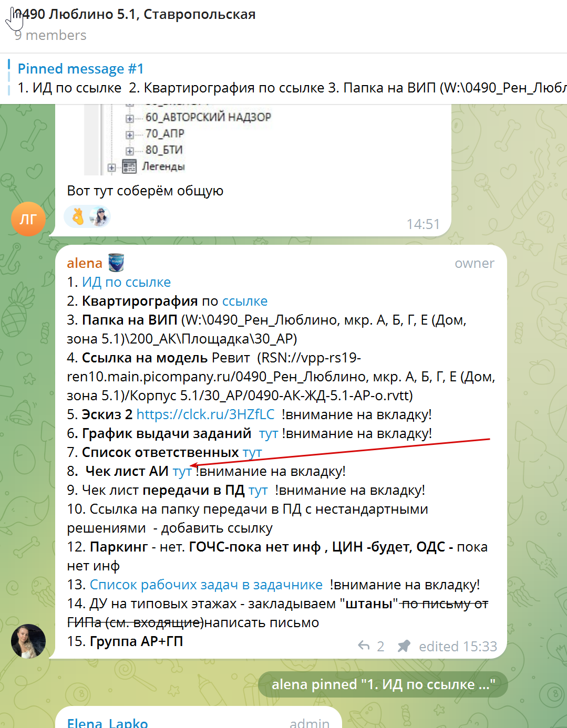Click the pin icon beside edited 15:33
This screenshot has width=567, height=728.
tap(404, 646)
